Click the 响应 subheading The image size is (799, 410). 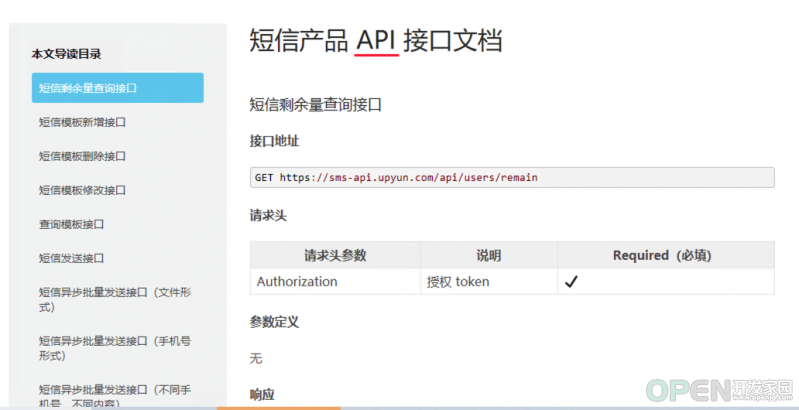tap(262, 395)
